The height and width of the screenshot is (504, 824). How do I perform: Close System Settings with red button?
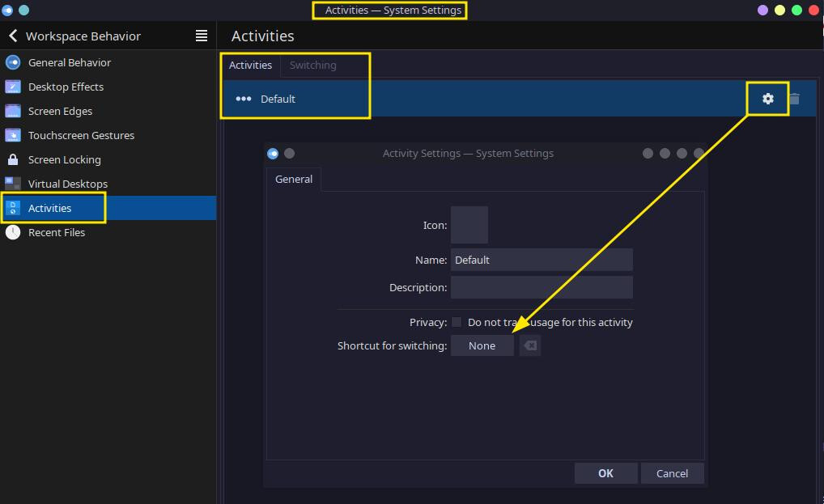tap(813, 10)
